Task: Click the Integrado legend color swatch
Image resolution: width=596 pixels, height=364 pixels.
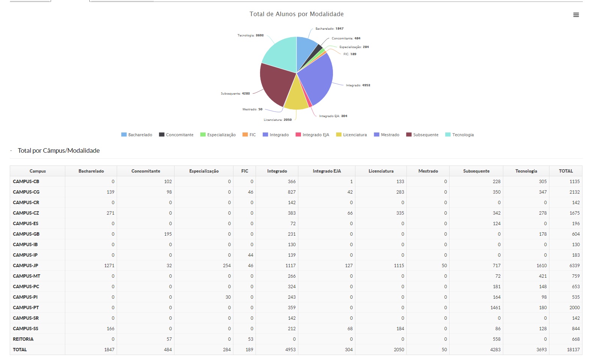Action: point(265,135)
